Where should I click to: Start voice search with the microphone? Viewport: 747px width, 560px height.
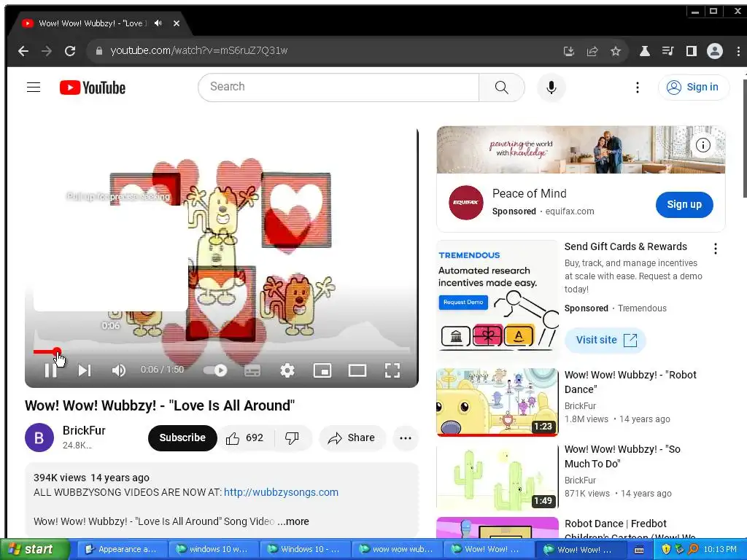[551, 87]
